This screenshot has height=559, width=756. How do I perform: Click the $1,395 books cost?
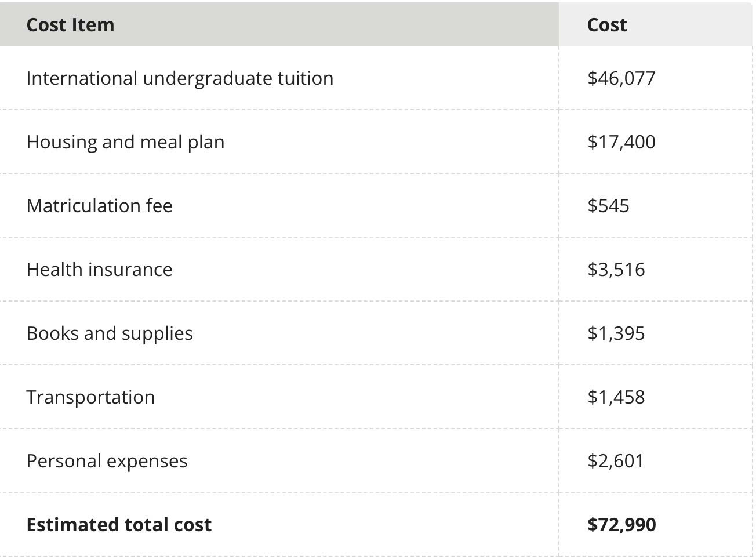coord(616,333)
